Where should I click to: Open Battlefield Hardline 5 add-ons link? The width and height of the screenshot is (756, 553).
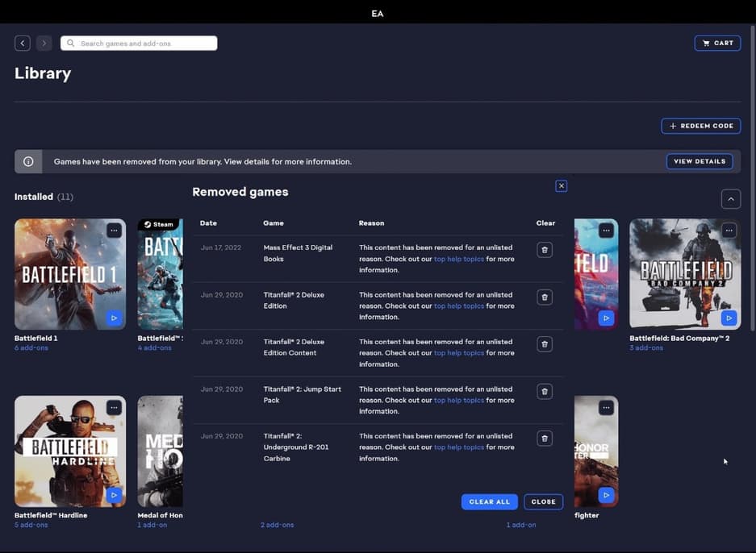pos(31,525)
